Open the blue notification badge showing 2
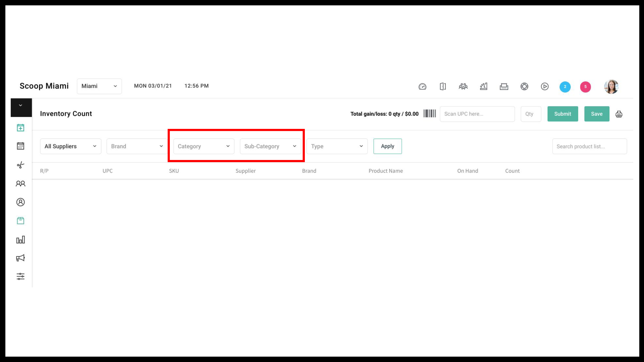644x362 pixels. click(565, 87)
